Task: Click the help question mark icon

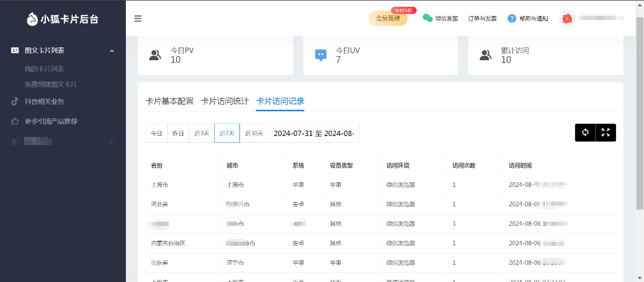Action: [x=512, y=18]
